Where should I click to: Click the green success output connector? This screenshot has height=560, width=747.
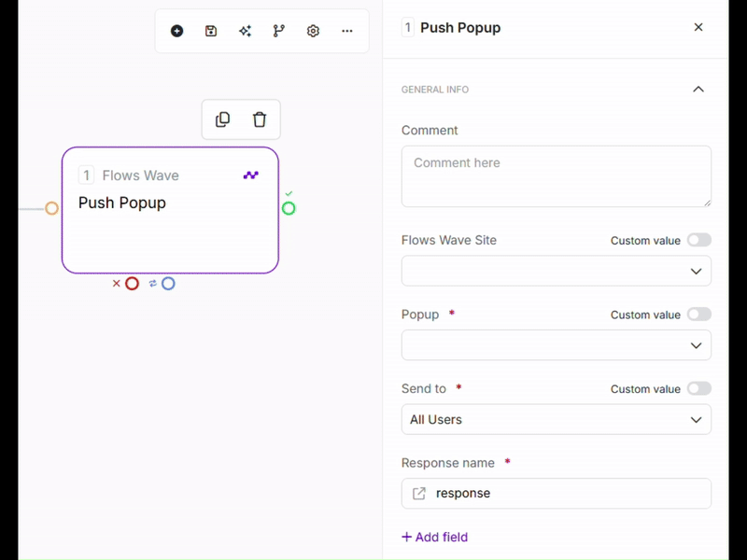tap(289, 208)
